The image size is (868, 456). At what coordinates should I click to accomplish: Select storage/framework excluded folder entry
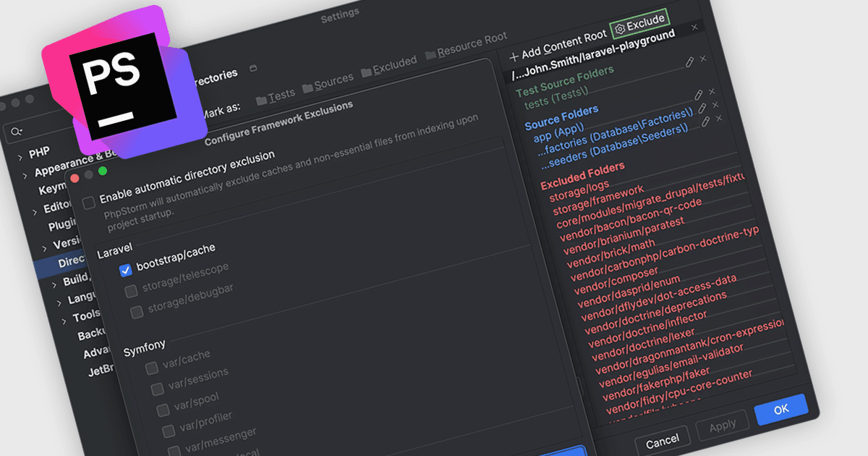point(598,200)
